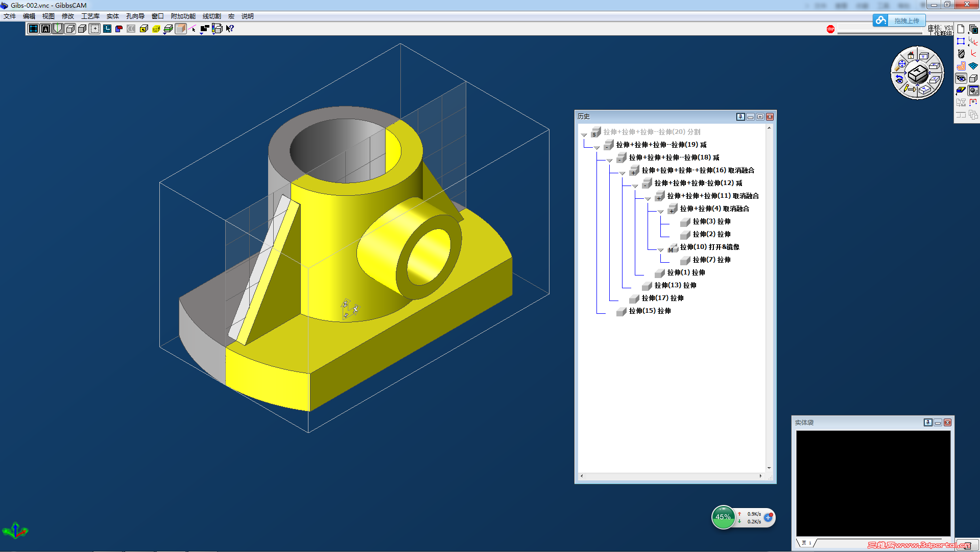Click the new document icon in right palette
Viewport: 980px width, 552px height.
[x=961, y=29]
